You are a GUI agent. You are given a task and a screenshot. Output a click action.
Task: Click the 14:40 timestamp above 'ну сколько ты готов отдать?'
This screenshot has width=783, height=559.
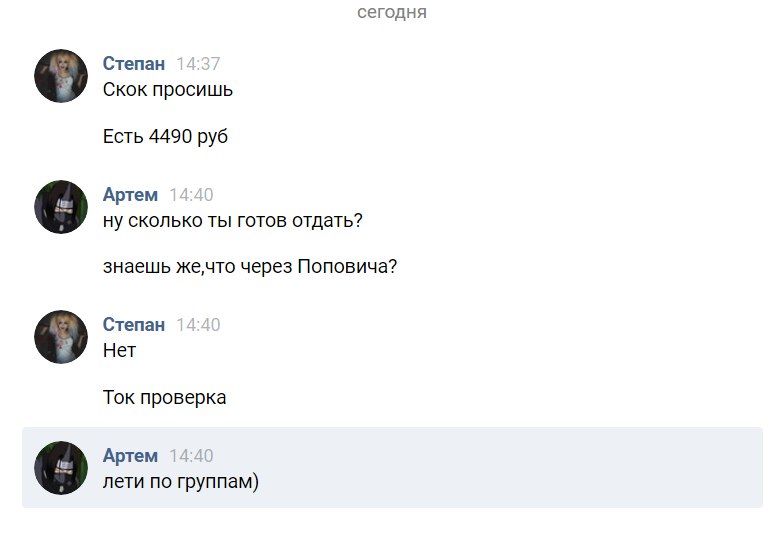click(x=191, y=195)
